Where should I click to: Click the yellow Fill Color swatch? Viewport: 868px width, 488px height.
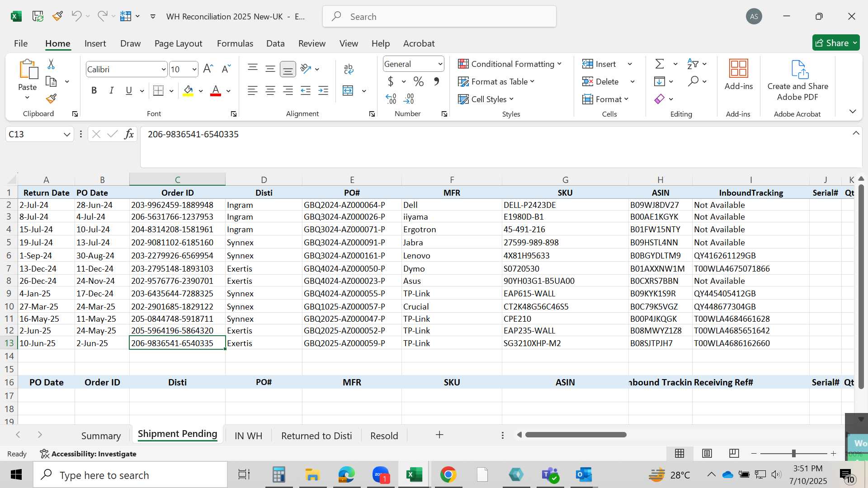pos(189,91)
